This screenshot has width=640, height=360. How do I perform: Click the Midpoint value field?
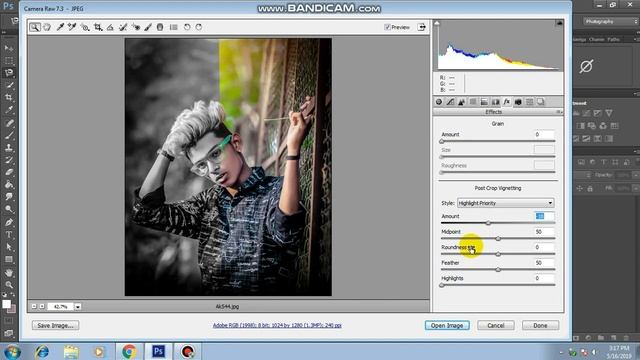[544, 231]
